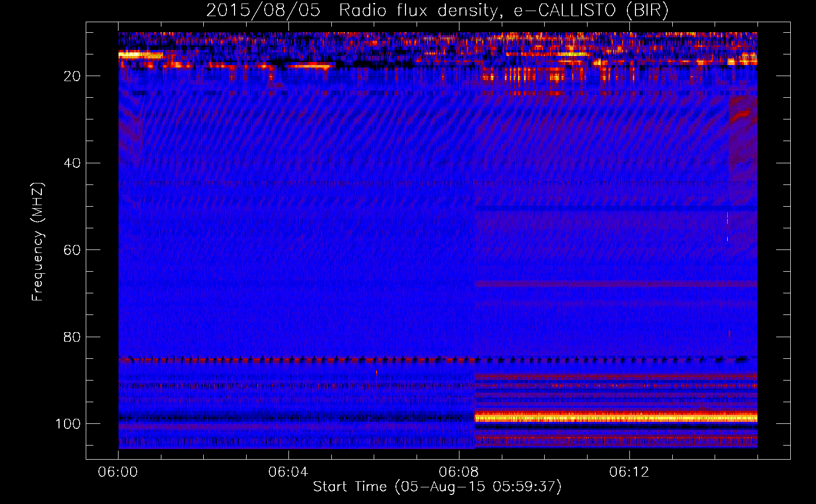
Task: Click the 60 MHz frequency tick label
Action: point(72,250)
